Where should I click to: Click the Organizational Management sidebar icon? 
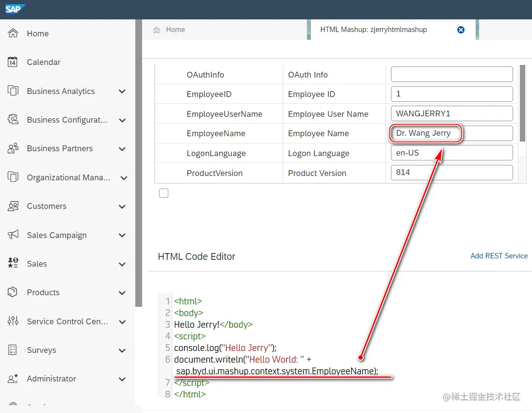point(13,177)
